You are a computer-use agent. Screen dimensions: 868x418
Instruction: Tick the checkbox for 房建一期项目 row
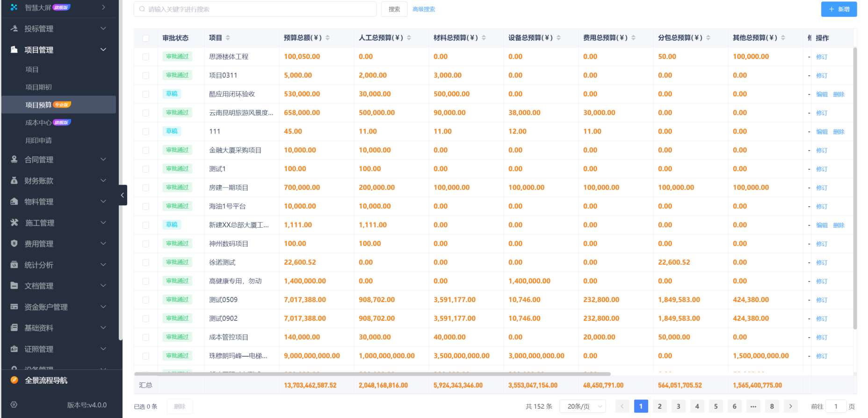point(146,188)
